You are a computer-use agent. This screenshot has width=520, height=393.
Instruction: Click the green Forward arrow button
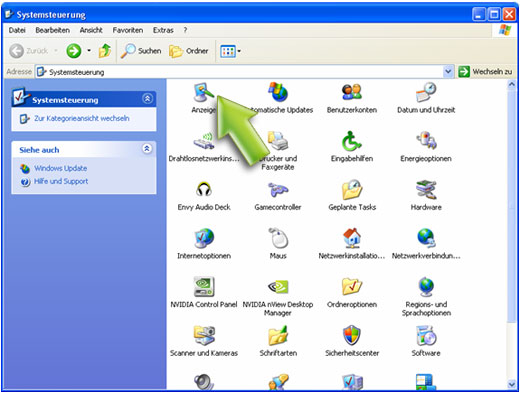coord(74,51)
